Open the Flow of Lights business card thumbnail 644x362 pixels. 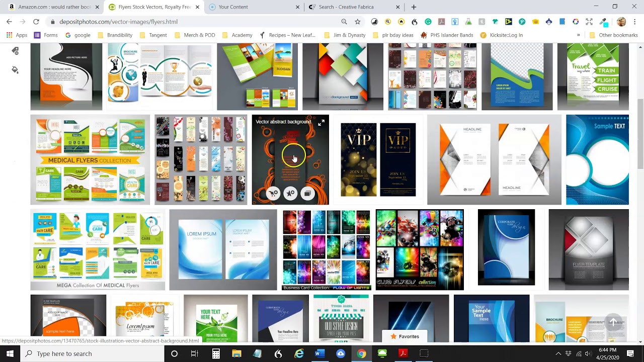click(327, 250)
